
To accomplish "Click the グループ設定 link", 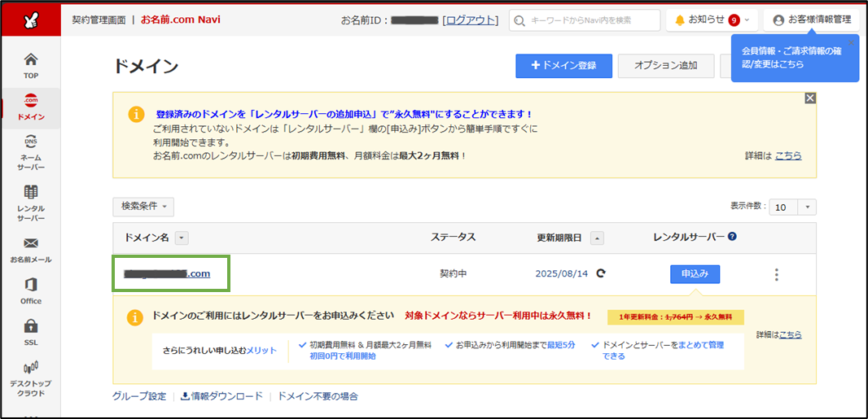I will pos(139,396).
